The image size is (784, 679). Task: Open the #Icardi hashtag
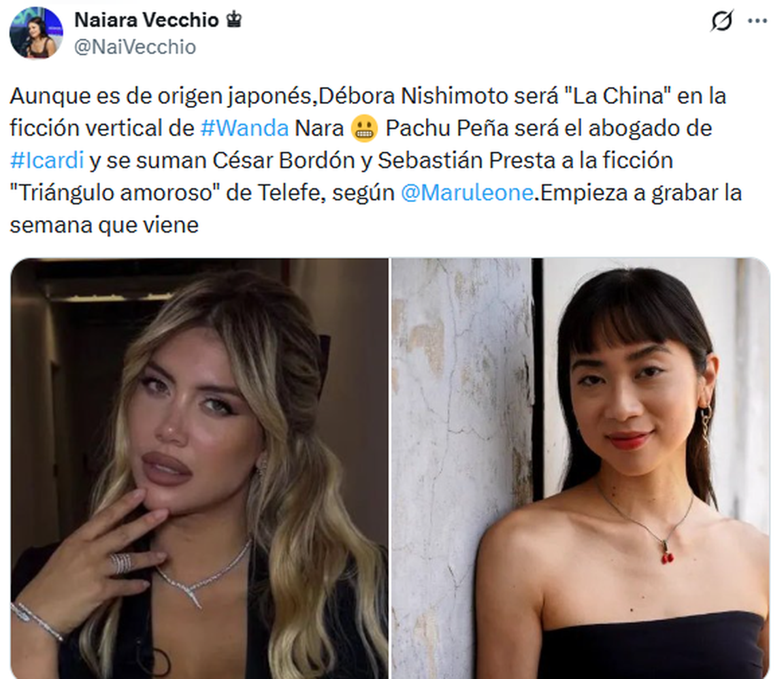pos(47,161)
